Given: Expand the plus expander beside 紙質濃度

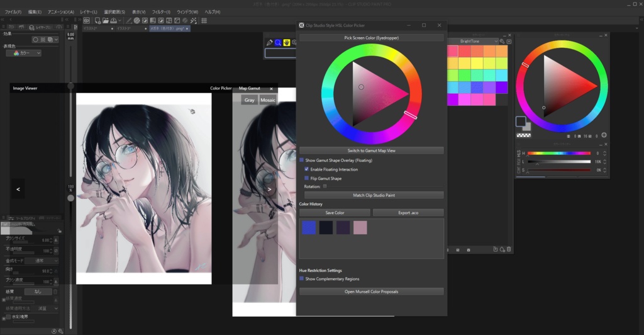Looking at the screenshot, I should coord(4,300).
